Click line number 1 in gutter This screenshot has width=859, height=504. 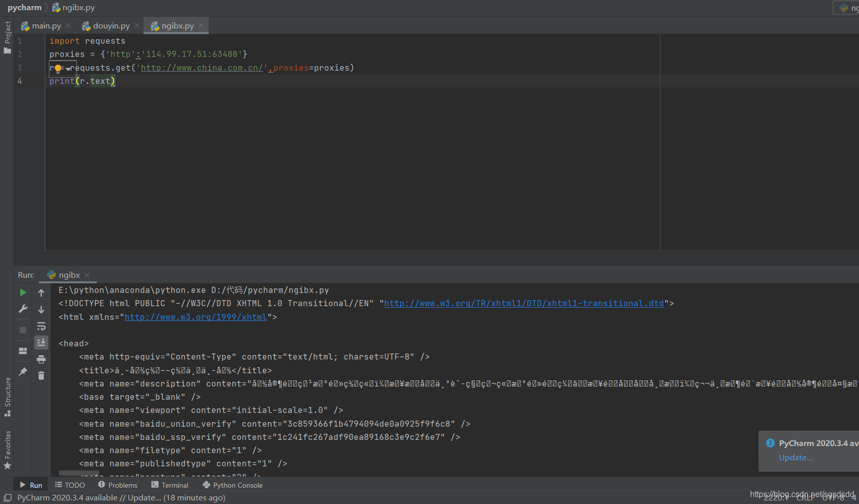(19, 41)
